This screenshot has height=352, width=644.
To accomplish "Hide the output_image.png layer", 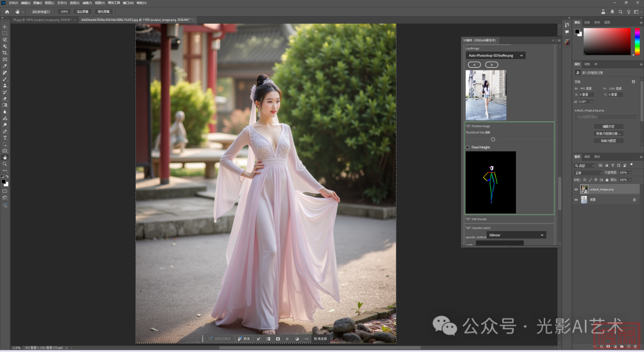I will click(576, 189).
